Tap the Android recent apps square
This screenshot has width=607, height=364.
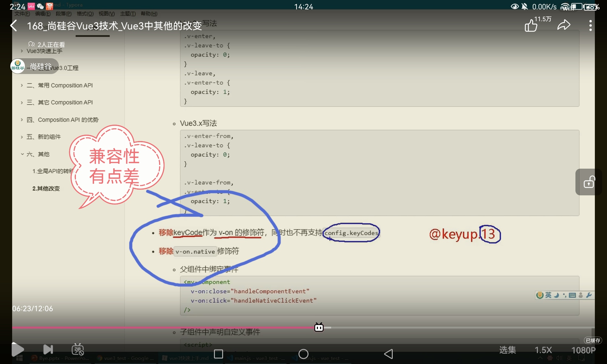(x=219, y=354)
